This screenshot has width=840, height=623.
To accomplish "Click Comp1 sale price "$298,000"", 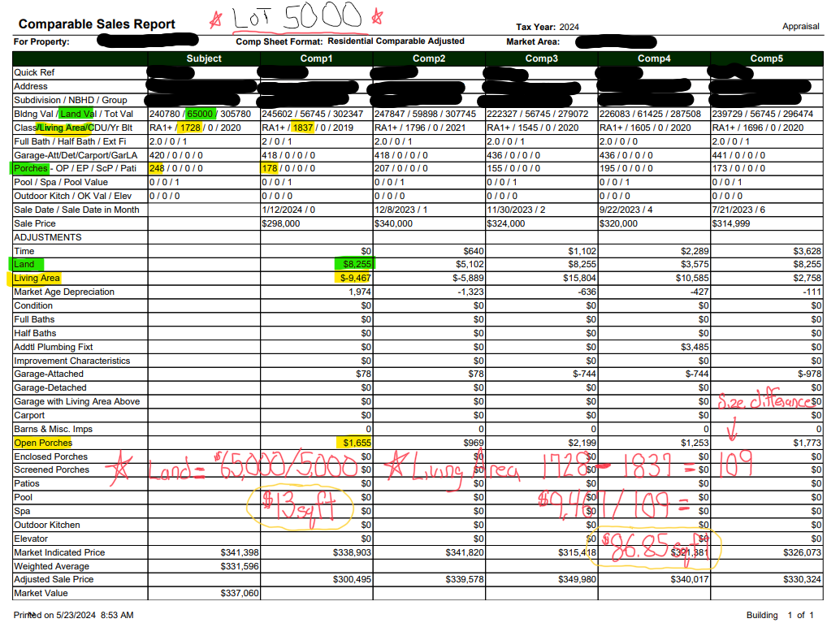I will coord(281,224).
